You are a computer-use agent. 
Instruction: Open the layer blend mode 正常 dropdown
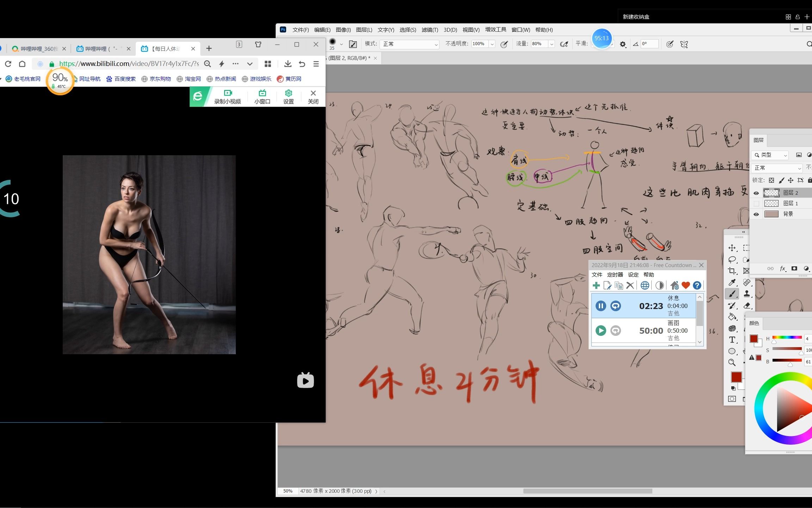777,168
